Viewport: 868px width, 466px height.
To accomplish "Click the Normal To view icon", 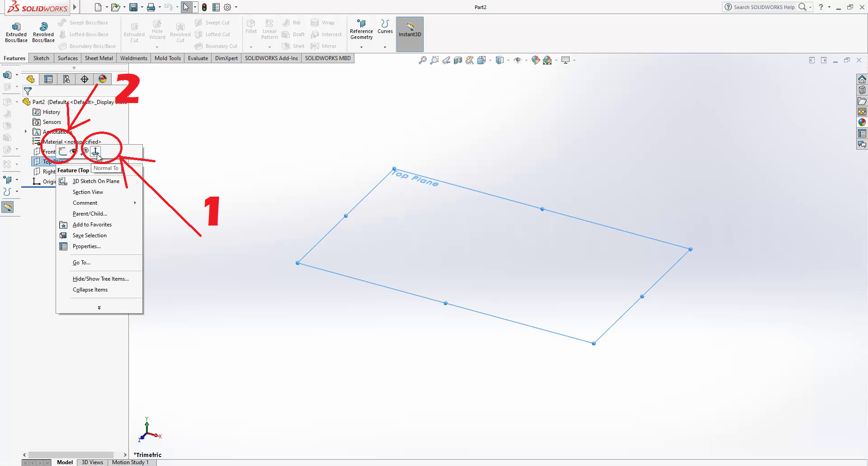I will tap(95, 151).
